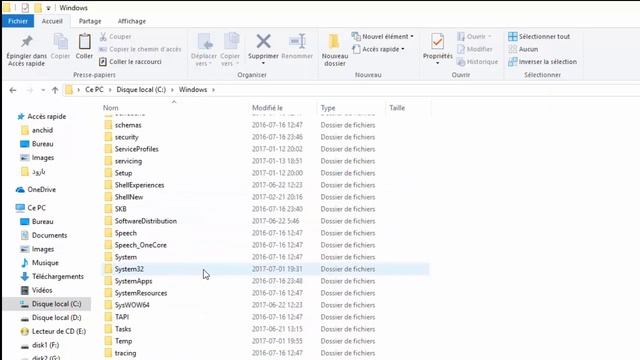Click Disque local (C:) in the breadcrumb

(141, 90)
